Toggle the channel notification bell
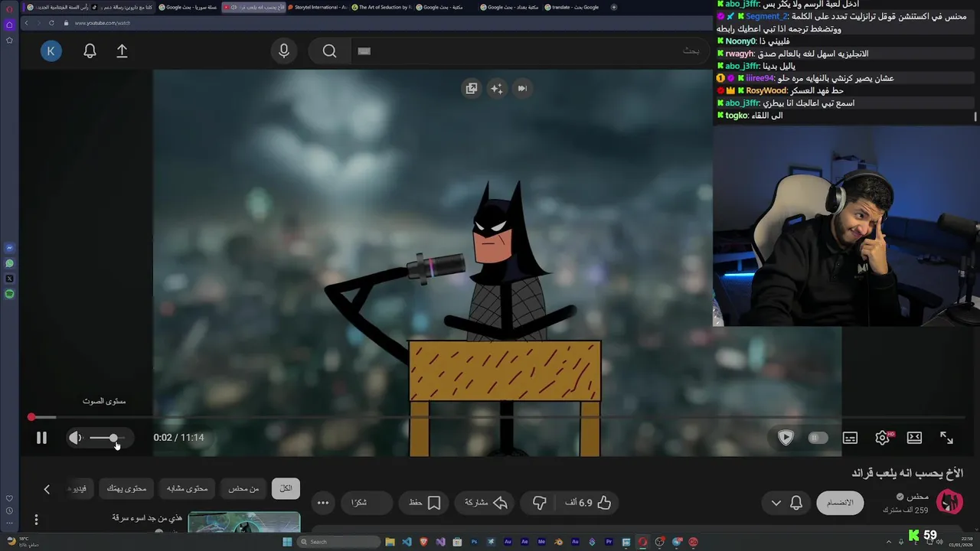This screenshot has height=551, width=980. 796,503
